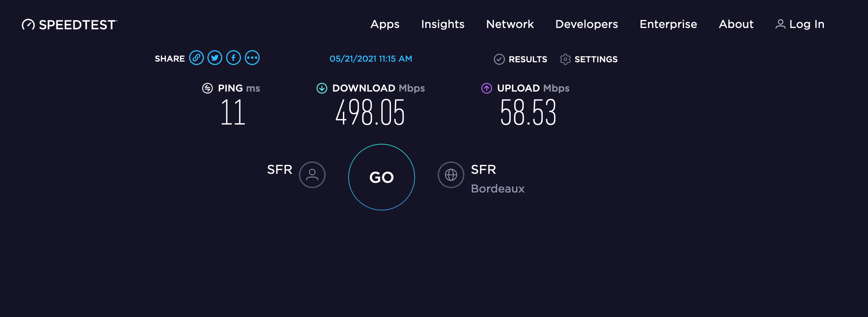Open the Apps menu
The width and height of the screenshot is (868, 317).
[x=385, y=24]
